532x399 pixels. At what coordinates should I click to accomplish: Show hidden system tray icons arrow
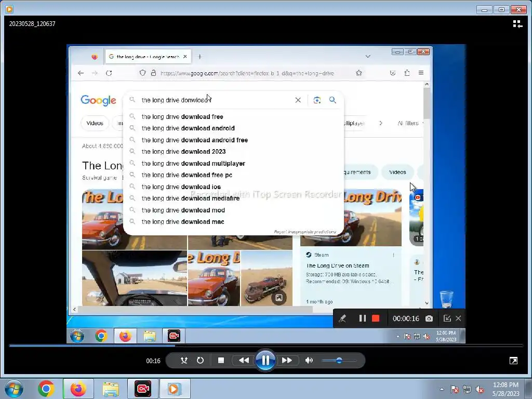(442, 389)
